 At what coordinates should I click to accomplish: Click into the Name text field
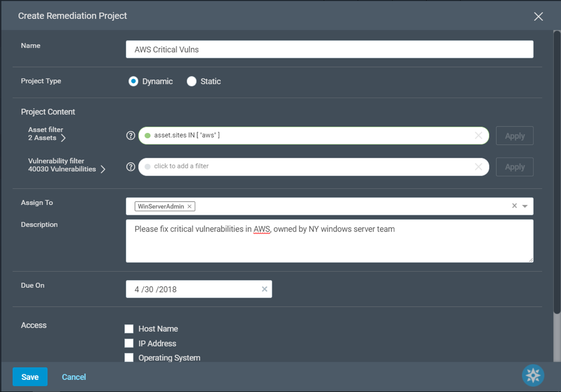[329, 50]
